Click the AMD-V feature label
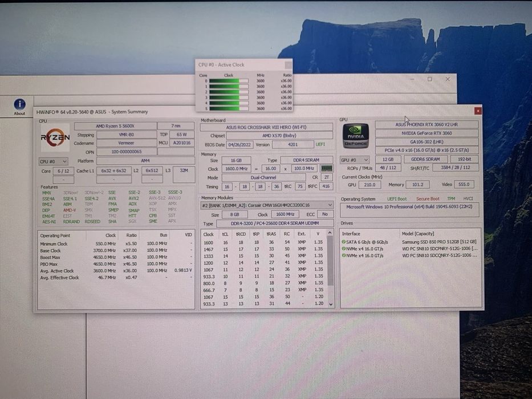The width and height of the screenshot is (532, 399). point(70,210)
